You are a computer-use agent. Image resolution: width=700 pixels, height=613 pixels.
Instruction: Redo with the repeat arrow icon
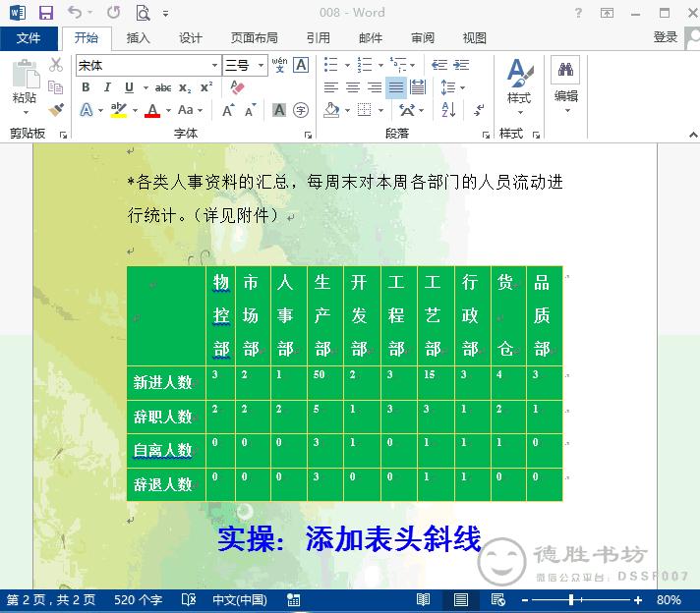point(113,13)
